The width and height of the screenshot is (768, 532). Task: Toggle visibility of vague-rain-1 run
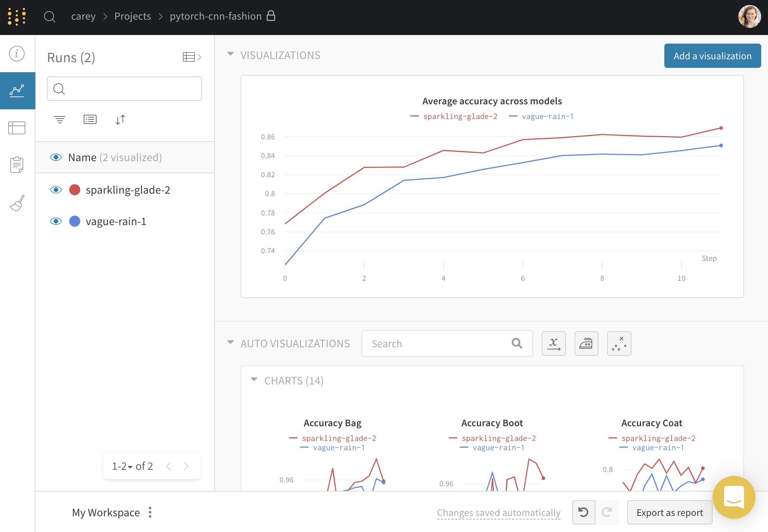[56, 221]
